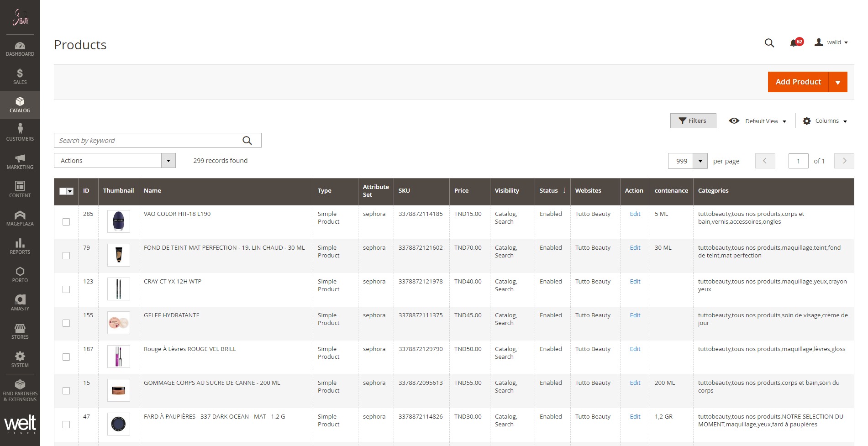
Task: Select checkbox for GELEE HYDRATANTE row
Action: tap(66, 323)
